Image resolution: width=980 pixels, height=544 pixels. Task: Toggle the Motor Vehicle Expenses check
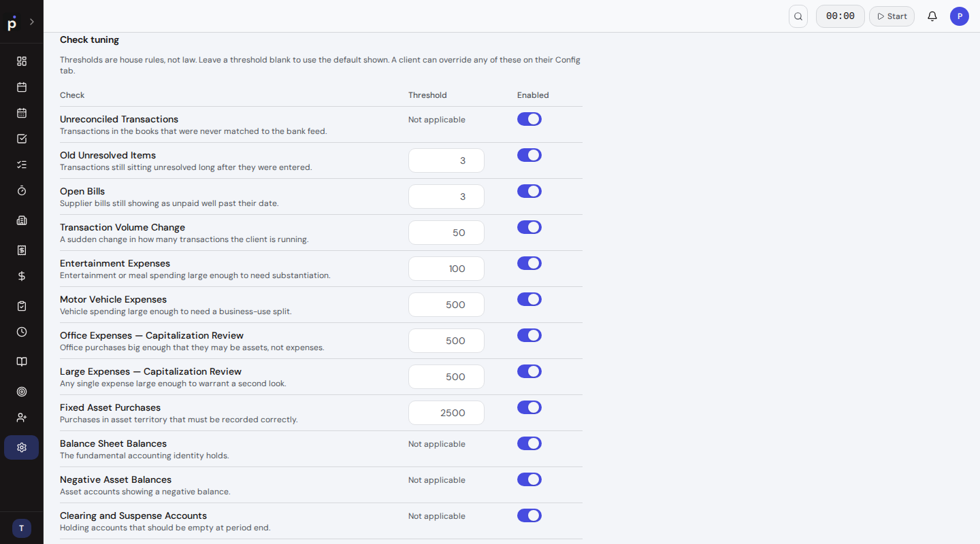pyautogui.click(x=529, y=299)
